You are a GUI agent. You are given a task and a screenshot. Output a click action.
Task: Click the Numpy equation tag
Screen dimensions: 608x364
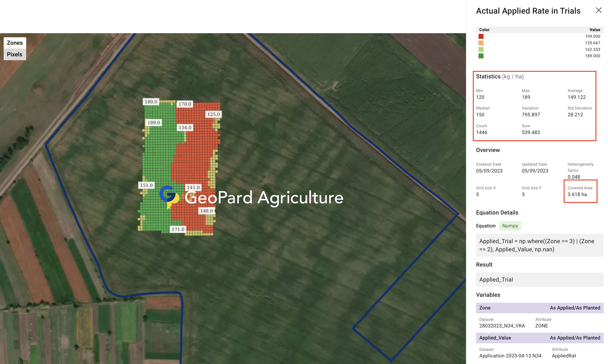click(x=510, y=226)
